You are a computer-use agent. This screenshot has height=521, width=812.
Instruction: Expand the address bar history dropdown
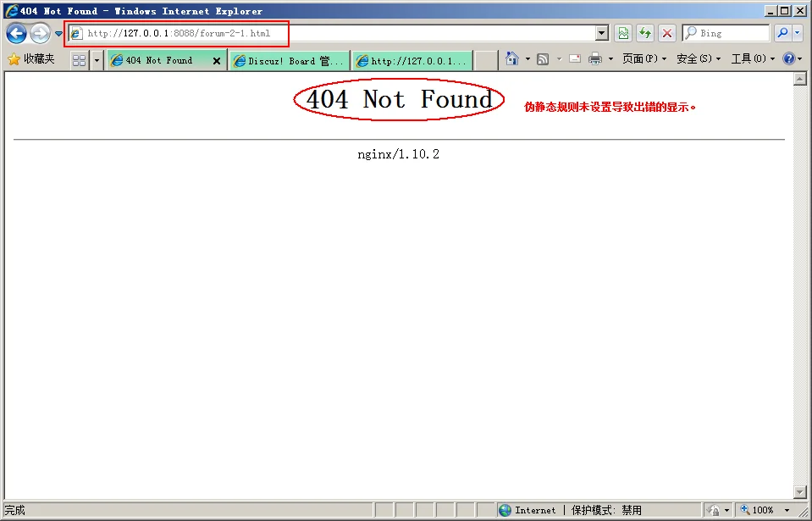601,33
